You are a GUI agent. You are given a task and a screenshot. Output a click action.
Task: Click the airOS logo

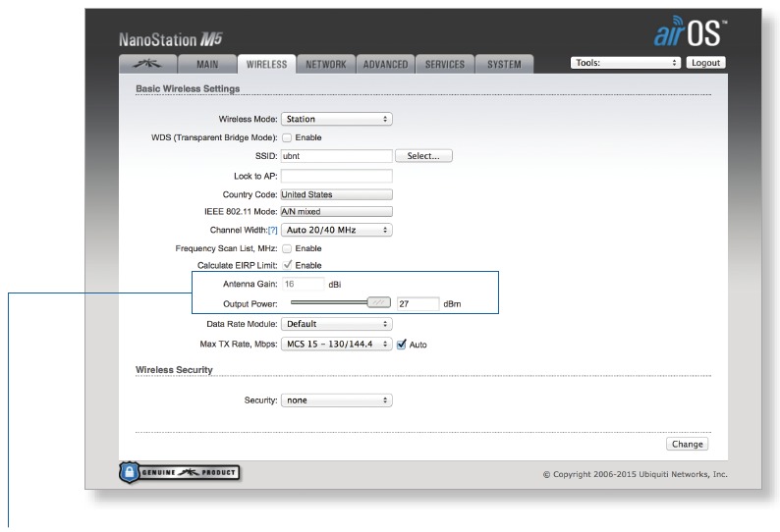[687, 34]
